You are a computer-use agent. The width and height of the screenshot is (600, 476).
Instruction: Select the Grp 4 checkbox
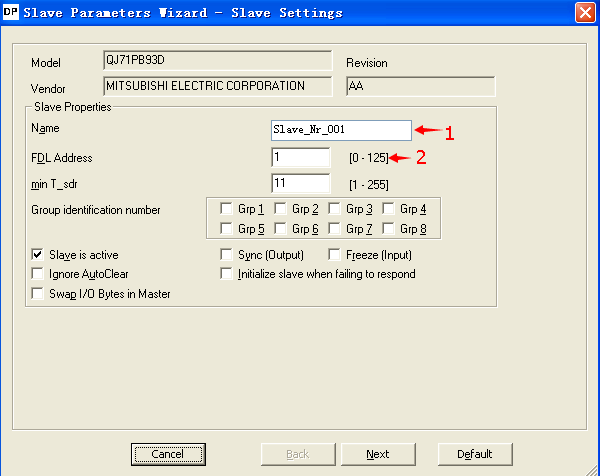[x=388, y=209]
